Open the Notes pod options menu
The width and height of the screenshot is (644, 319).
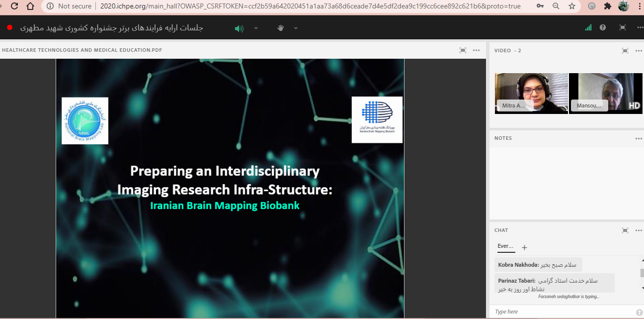pos(639,138)
